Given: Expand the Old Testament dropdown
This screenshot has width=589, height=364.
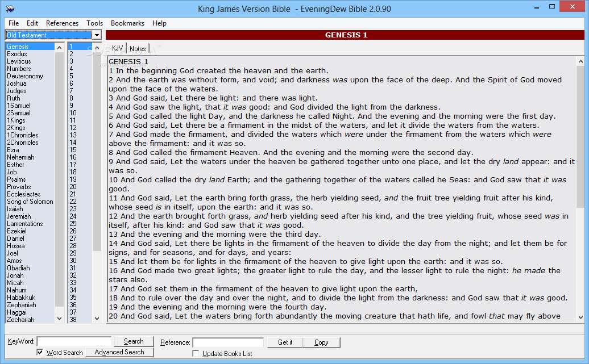Looking at the screenshot, I should (x=97, y=35).
